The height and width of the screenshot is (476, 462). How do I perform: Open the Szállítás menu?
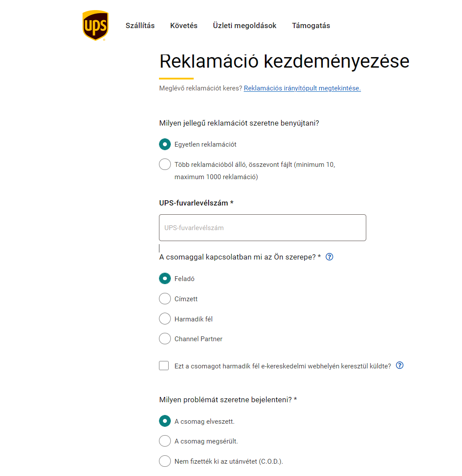pos(140,25)
